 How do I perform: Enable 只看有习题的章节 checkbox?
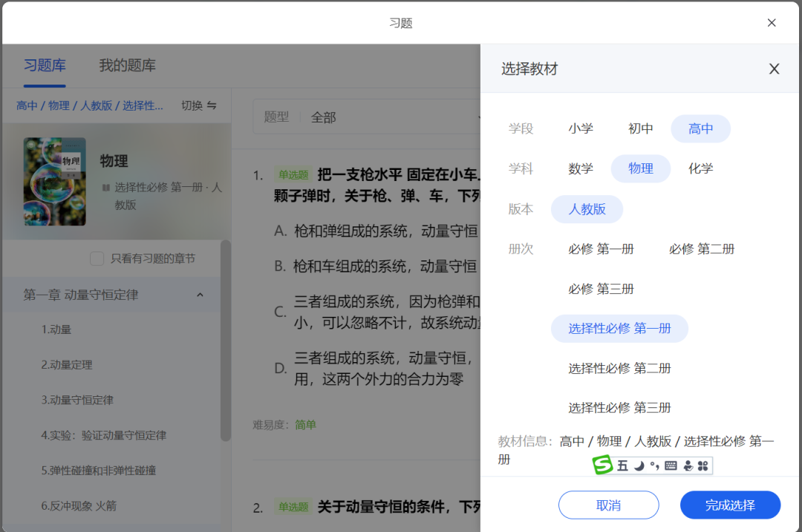pyautogui.click(x=96, y=258)
